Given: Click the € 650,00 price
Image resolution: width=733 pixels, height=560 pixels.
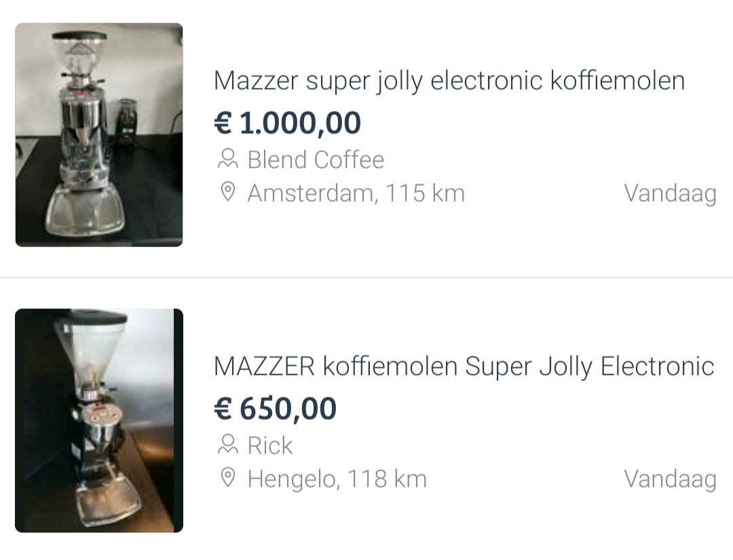Looking at the screenshot, I should coord(275,409).
